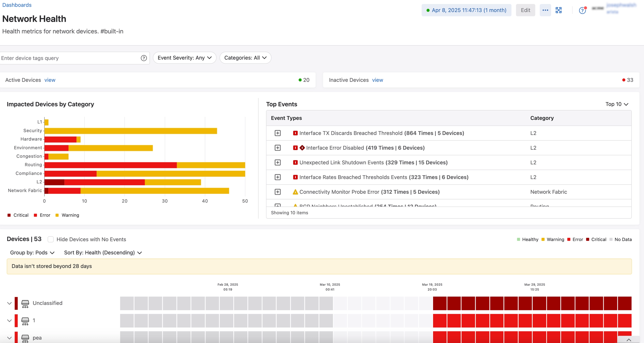Toggle the Warning legend in the chart

pyautogui.click(x=67, y=215)
